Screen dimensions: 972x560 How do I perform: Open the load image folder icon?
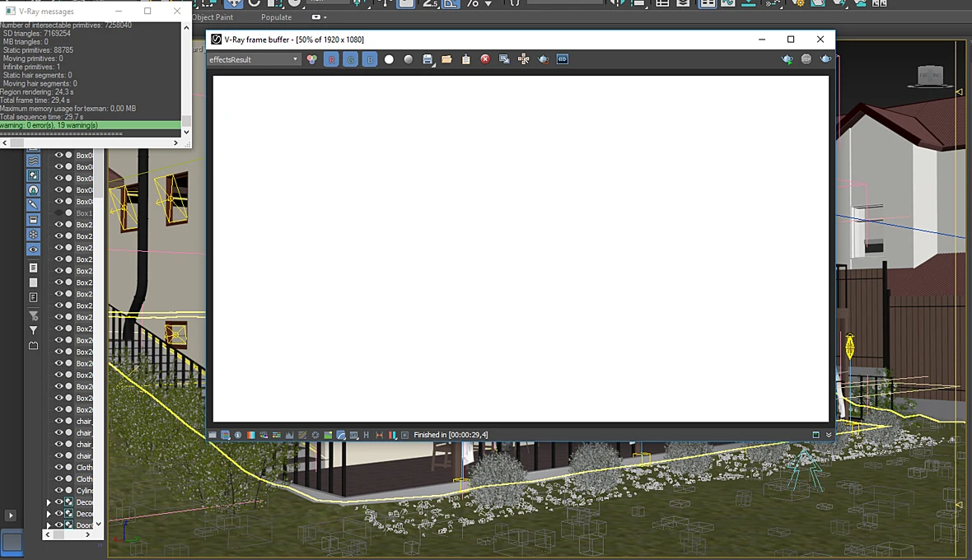pos(446,59)
